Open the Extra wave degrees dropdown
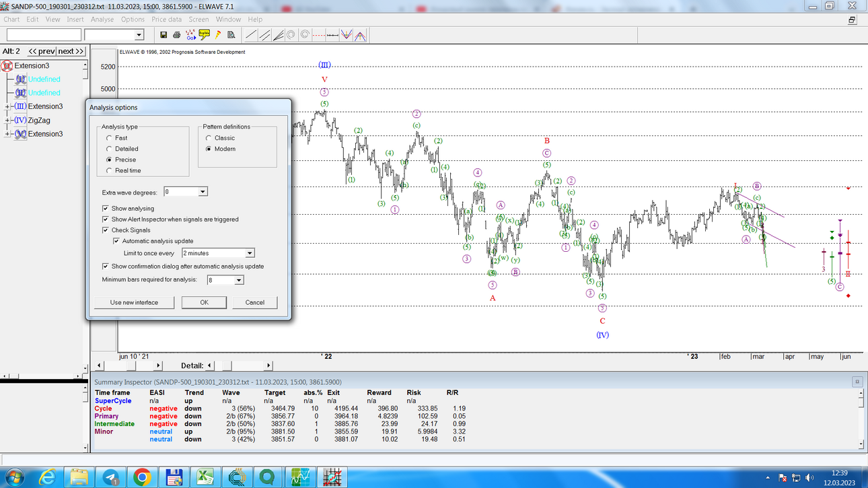The image size is (868, 488). coord(203,192)
